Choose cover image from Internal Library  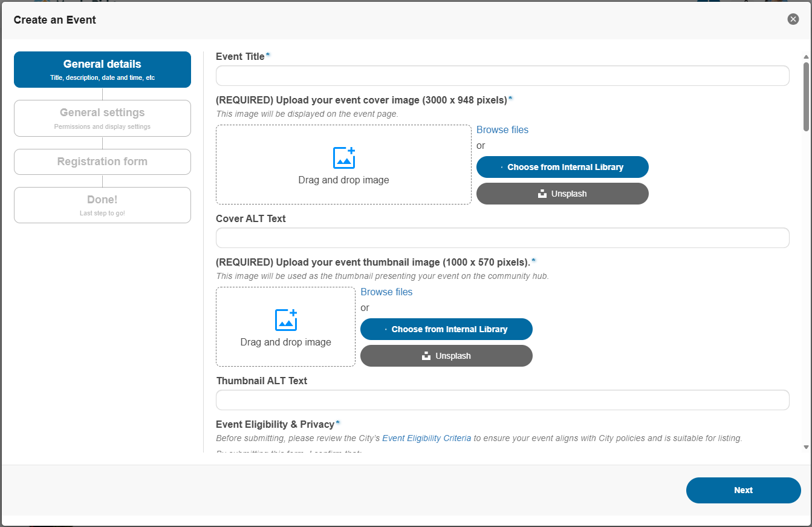562,167
